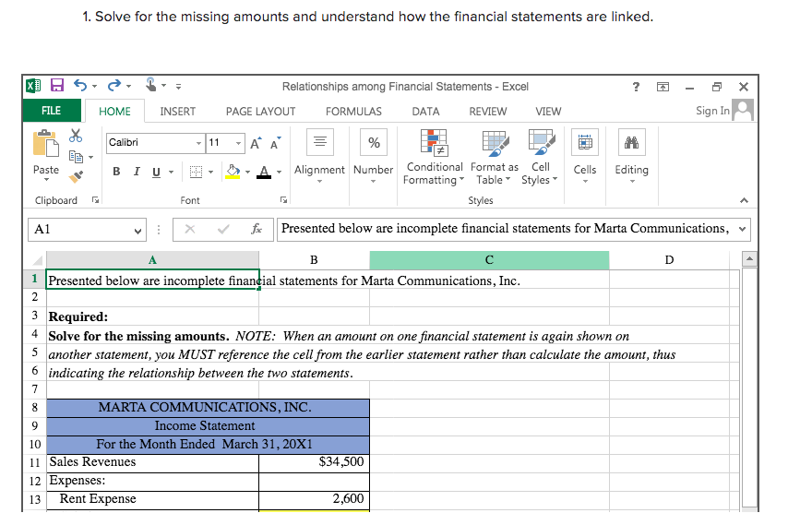Image resolution: width=812 pixels, height=525 pixels.
Task: Click the Enter checkmark formula button
Action: click(x=223, y=230)
